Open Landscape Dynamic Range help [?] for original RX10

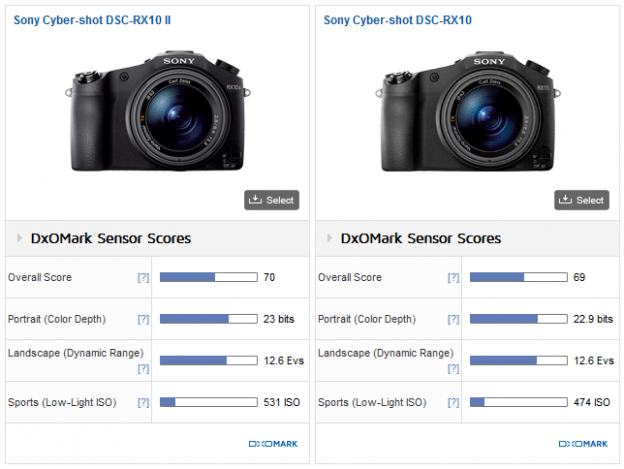tap(453, 369)
